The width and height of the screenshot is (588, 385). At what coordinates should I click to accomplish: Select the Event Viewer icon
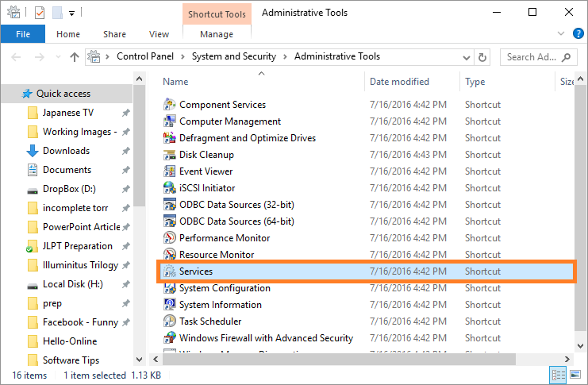(170, 171)
